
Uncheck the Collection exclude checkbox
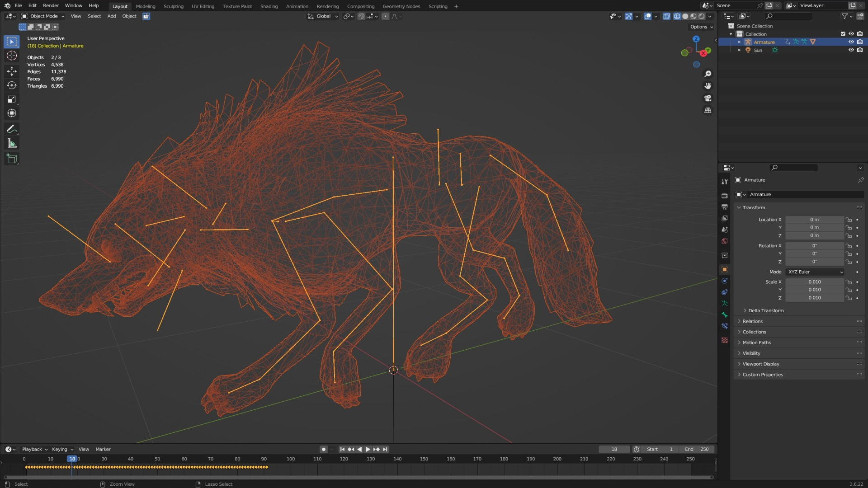(x=843, y=34)
